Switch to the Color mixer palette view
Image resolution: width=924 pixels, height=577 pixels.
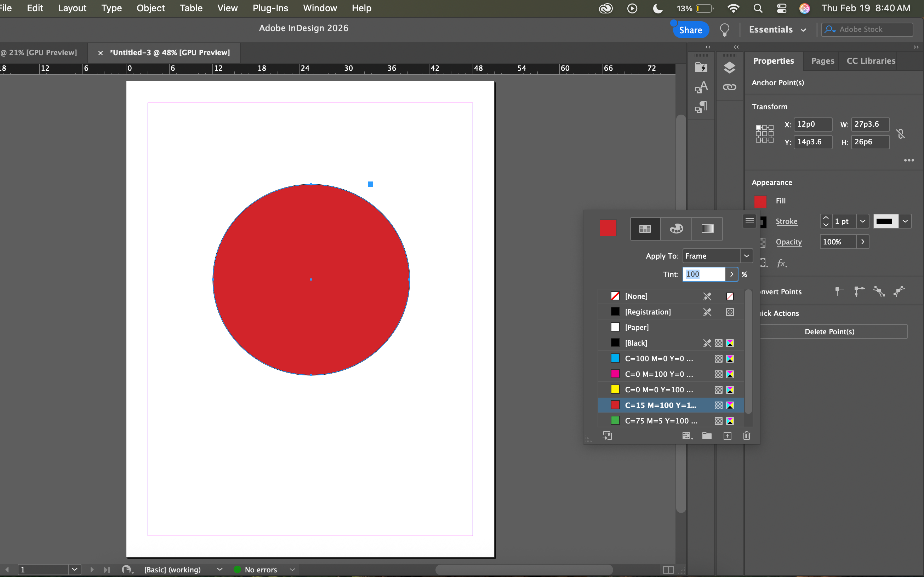(676, 229)
